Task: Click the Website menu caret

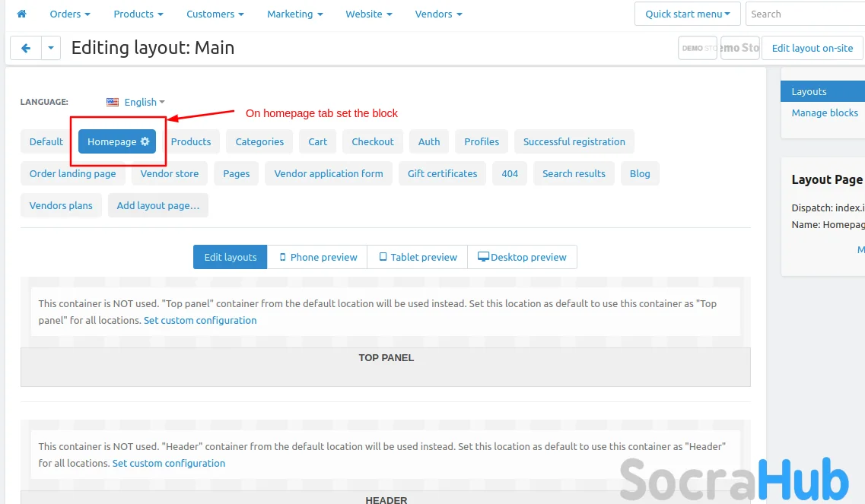Action: [x=390, y=14]
